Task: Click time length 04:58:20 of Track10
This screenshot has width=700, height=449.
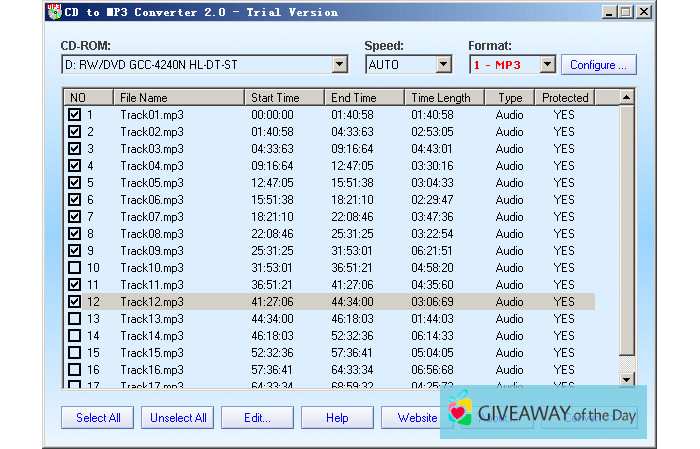Action: (432, 268)
